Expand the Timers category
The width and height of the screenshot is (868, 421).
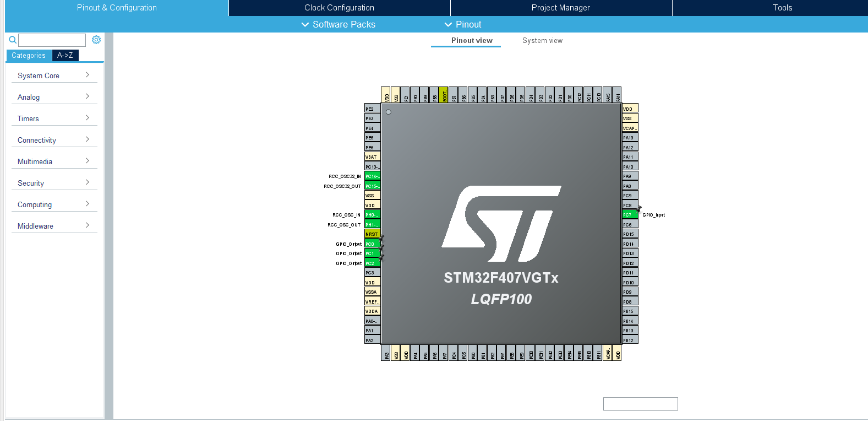click(x=54, y=118)
